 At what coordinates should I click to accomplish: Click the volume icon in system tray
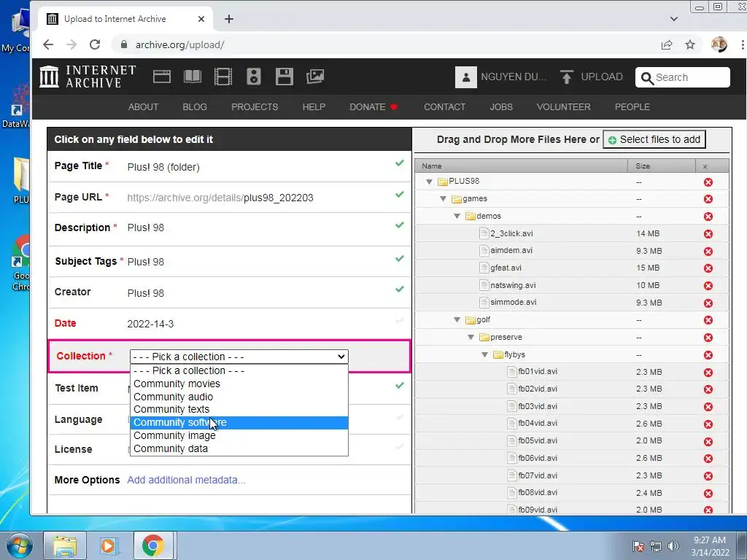coord(673,546)
